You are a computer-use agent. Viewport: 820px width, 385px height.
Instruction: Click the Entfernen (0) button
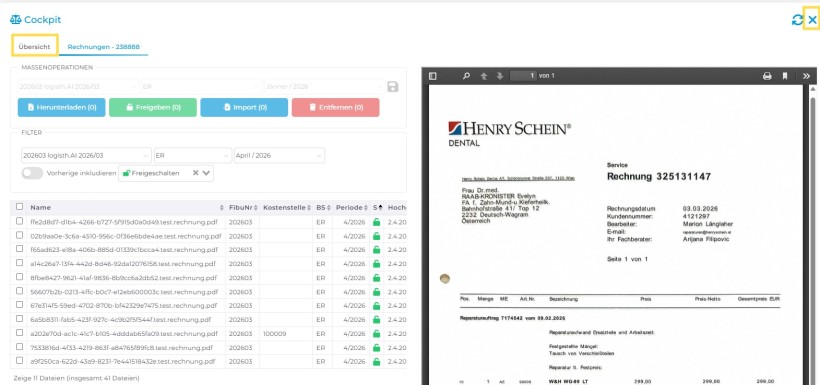336,107
